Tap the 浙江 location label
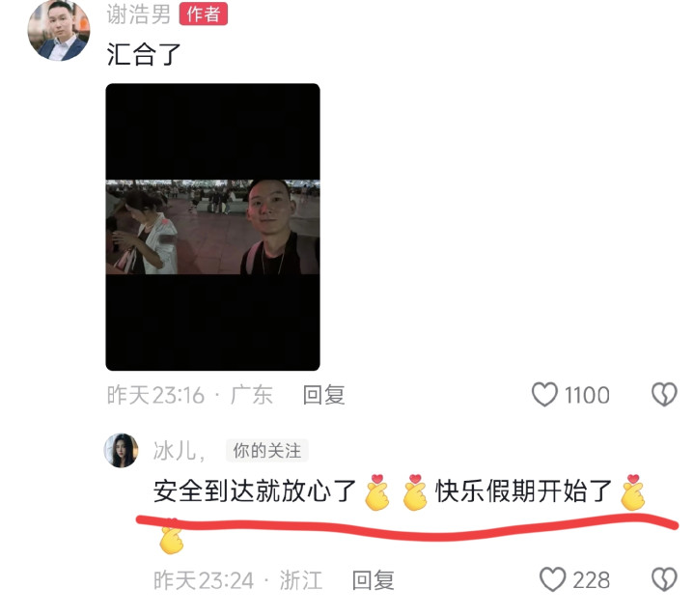This screenshot has width=694, height=616. 300,579
